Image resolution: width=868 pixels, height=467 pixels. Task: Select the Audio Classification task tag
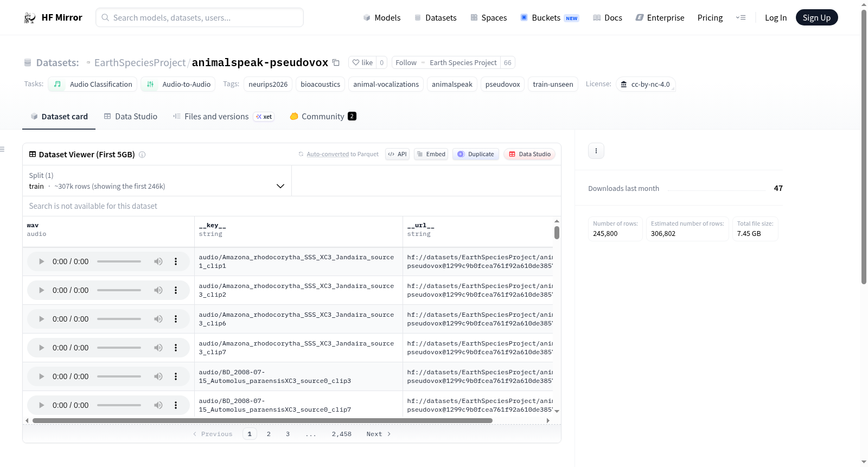(93, 84)
